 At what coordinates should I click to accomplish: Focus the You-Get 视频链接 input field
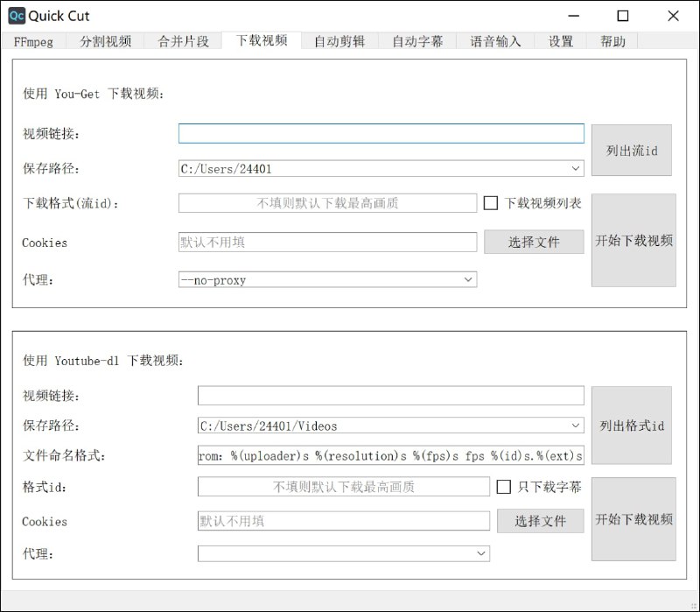coord(381,134)
